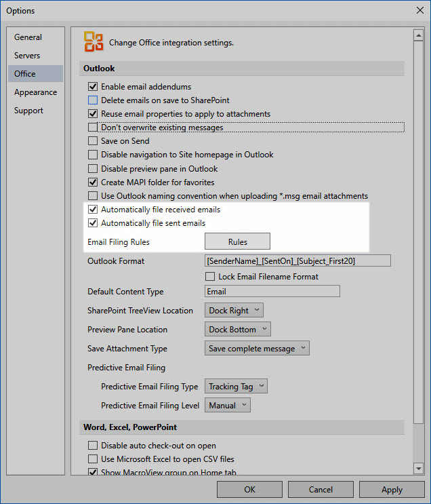
Task: Open Predictive Email Filing Type dropdown
Action: coord(236,386)
